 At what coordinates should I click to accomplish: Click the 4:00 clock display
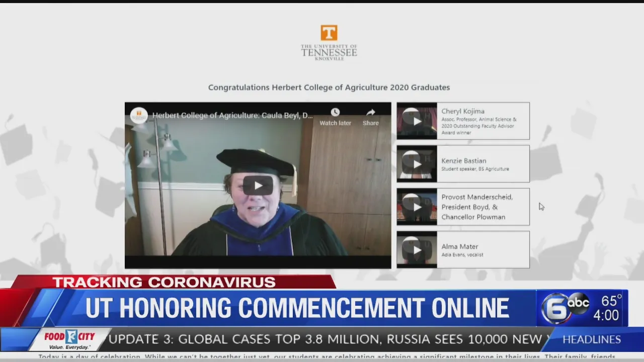pyautogui.click(x=606, y=315)
